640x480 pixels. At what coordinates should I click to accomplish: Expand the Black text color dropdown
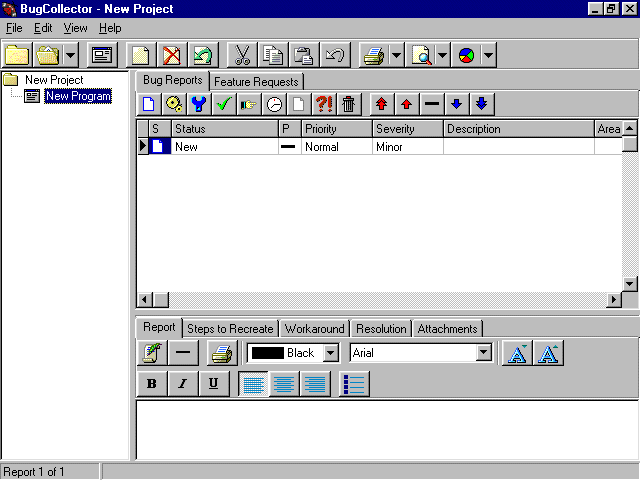331,353
